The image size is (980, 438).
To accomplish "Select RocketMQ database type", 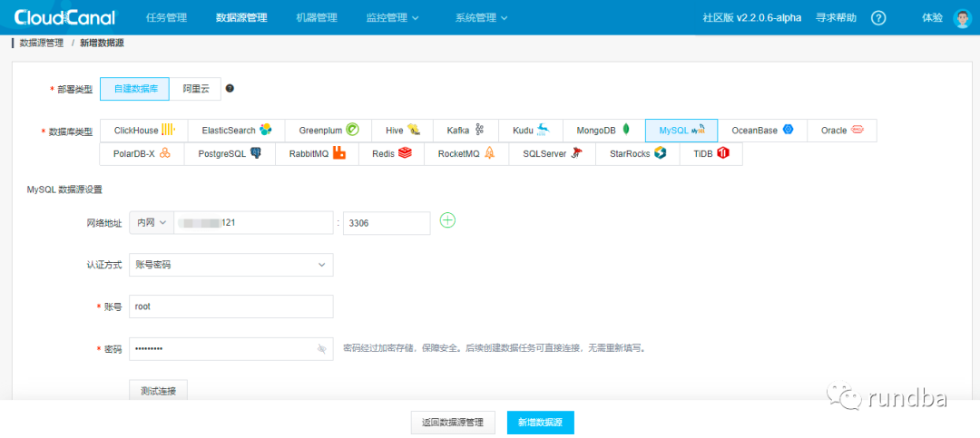I will (466, 153).
